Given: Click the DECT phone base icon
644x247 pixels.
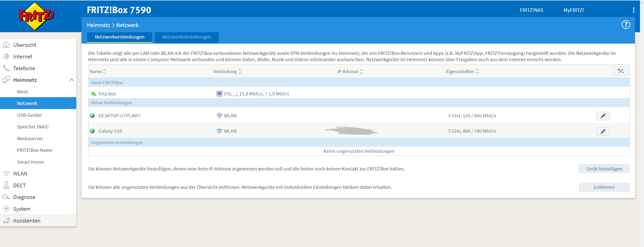Looking at the screenshot, I should click(x=6, y=185).
